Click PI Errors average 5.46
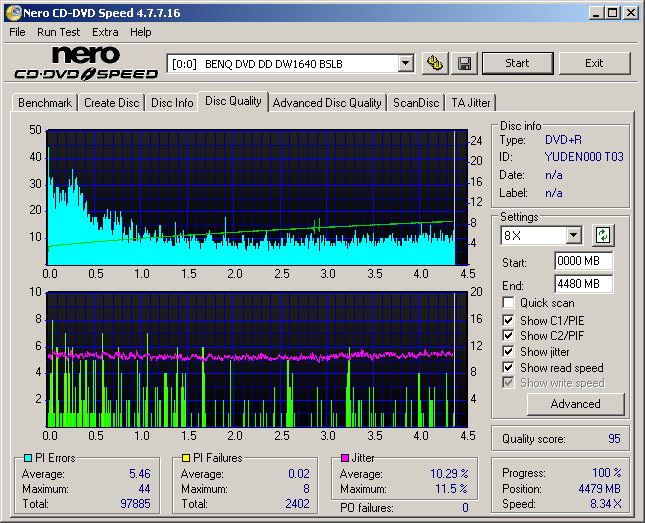Screen dimensions: 645x523 pyautogui.click(x=140, y=474)
